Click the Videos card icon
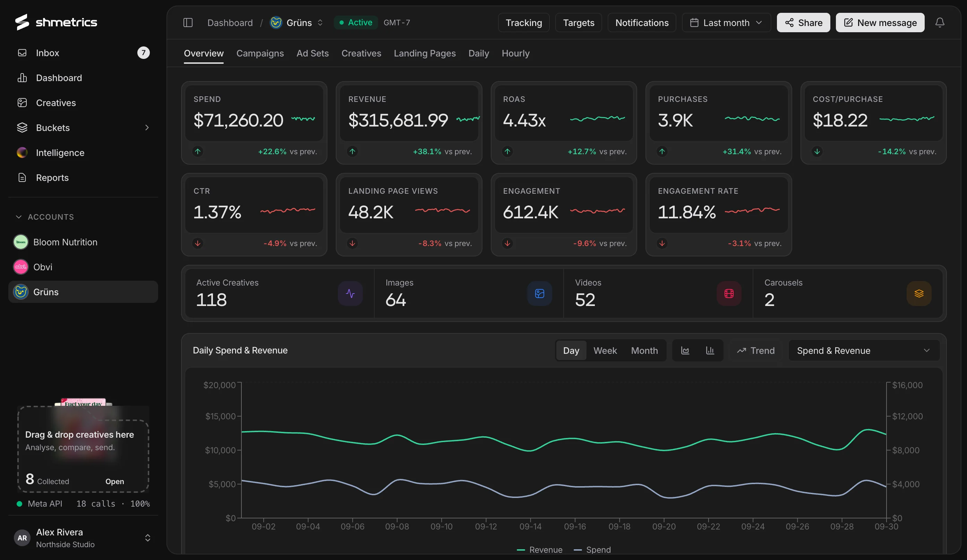The width and height of the screenshot is (967, 560). [x=729, y=294]
